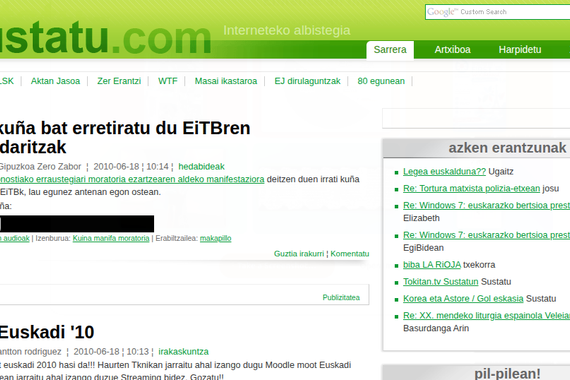This screenshot has width=570, height=380.
Task: Click commenter name 'txekorra'
Action: pos(479,265)
